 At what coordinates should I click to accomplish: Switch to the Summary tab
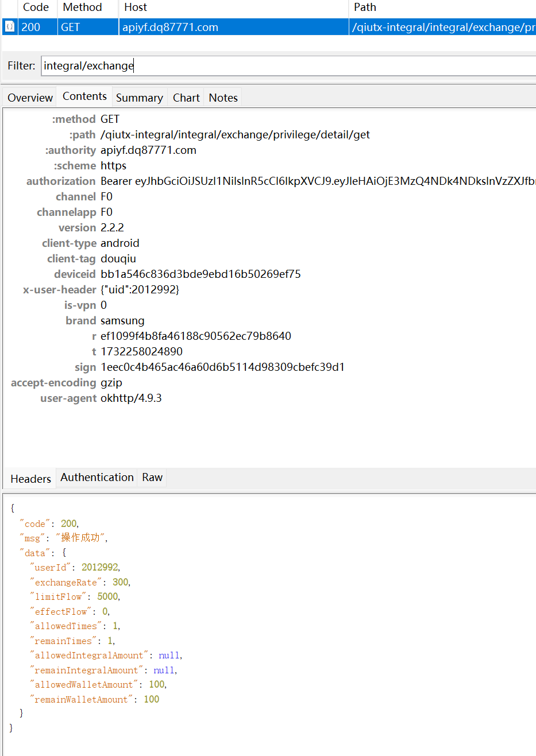pos(139,98)
